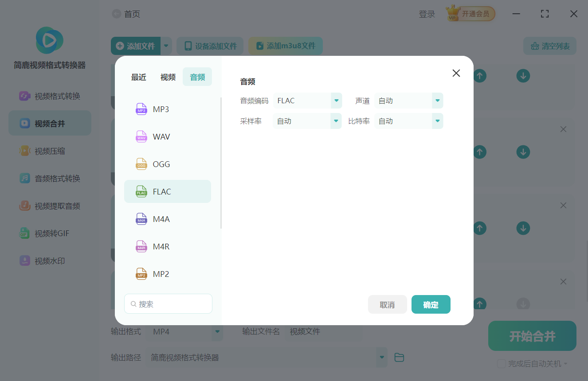Image resolution: width=588 pixels, height=381 pixels.
Task: Open the 输出格式 MP4 dropdown
Action: click(x=217, y=331)
